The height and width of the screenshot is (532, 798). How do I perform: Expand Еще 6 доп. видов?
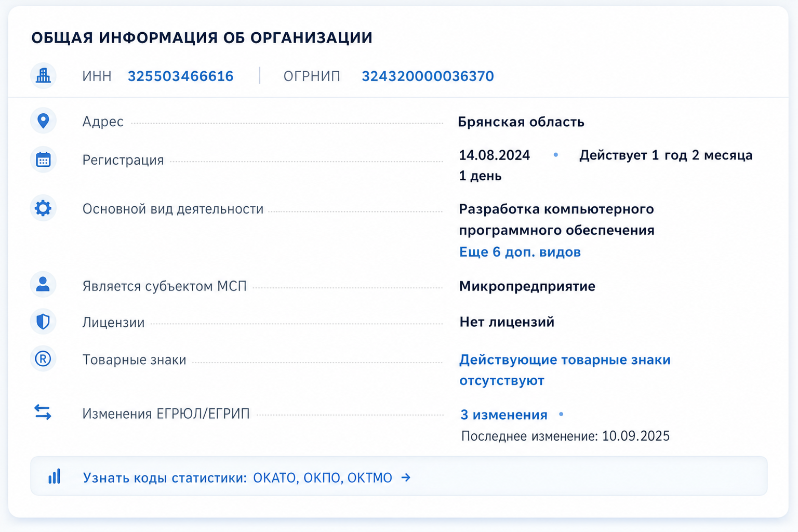point(520,252)
